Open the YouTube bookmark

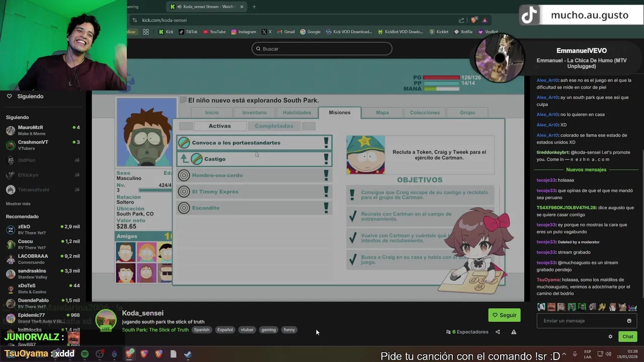[214, 32]
